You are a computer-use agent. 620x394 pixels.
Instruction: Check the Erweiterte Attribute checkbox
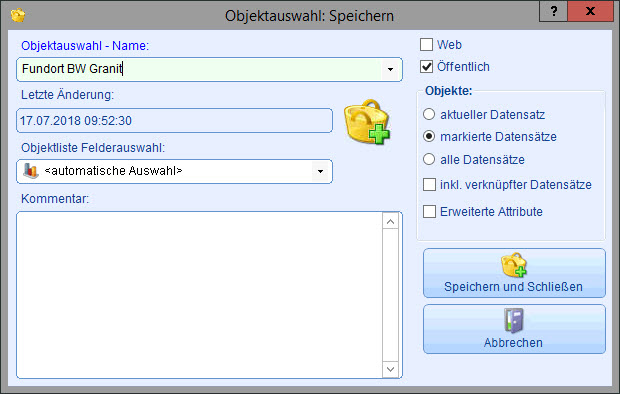429,211
